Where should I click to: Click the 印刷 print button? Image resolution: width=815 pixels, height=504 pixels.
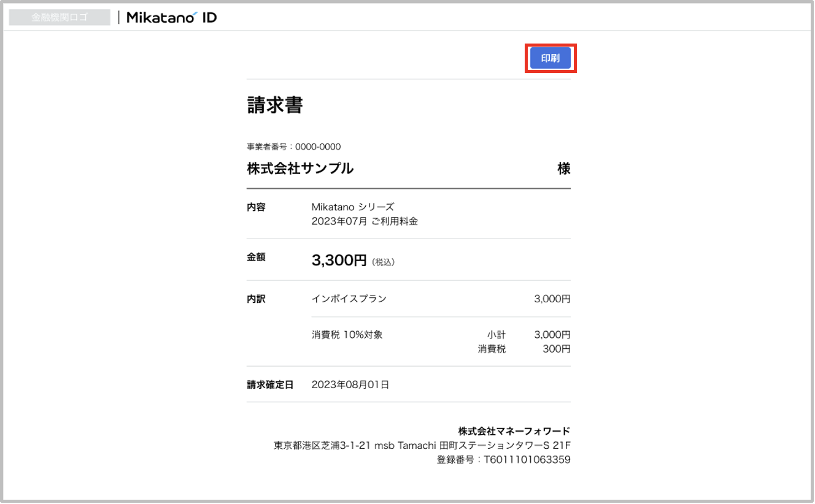(x=550, y=58)
